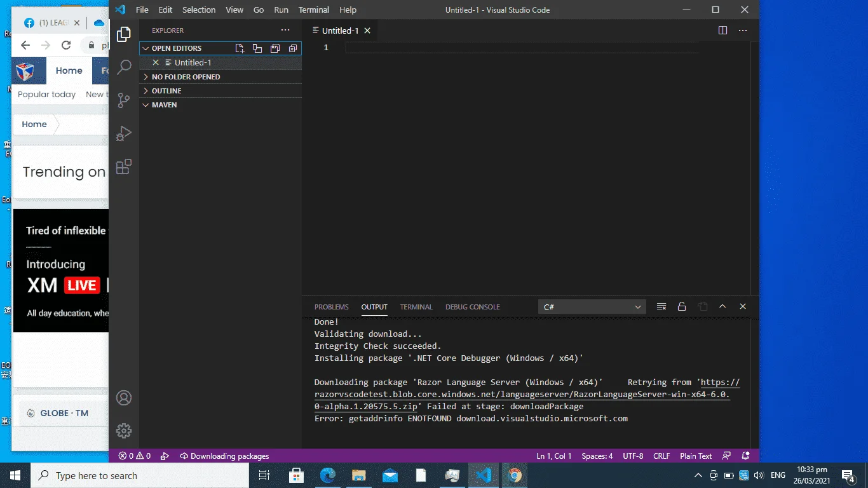The width and height of the screenshot is (868, 488).
Task: Expand the No Folder Opened section
Action: [x=220, y=77]
